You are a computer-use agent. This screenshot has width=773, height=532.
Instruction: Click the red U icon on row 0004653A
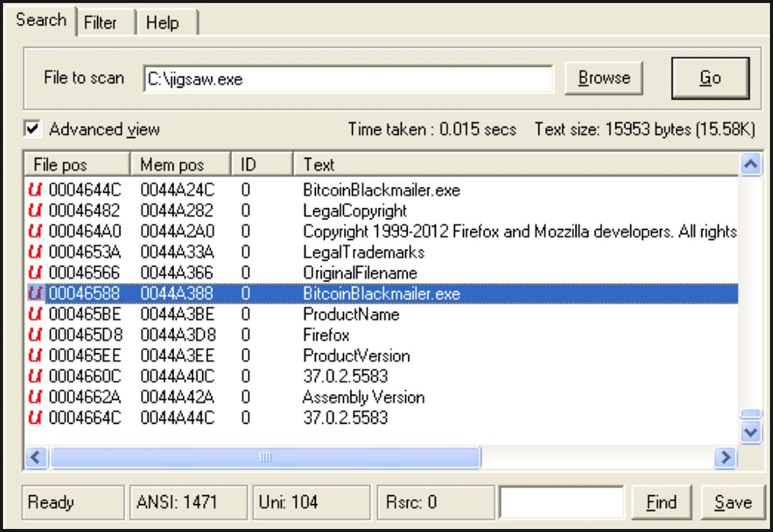pyautogui.click(x=36, y=252)
